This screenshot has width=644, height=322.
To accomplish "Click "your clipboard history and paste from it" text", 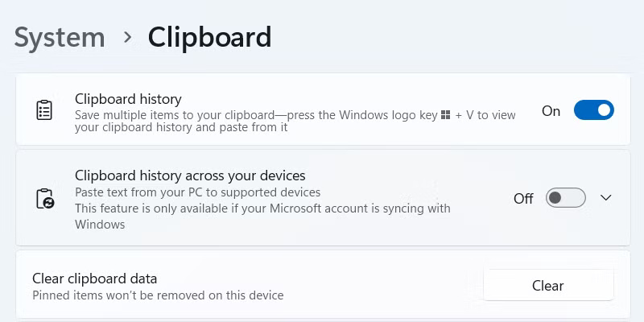I will tap(181, 127).
